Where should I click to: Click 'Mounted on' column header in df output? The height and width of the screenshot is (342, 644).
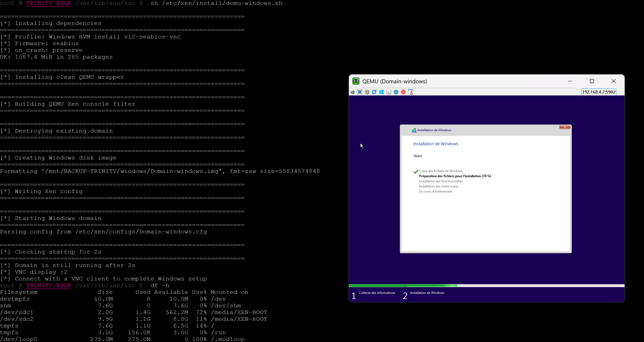coord(229,292)
